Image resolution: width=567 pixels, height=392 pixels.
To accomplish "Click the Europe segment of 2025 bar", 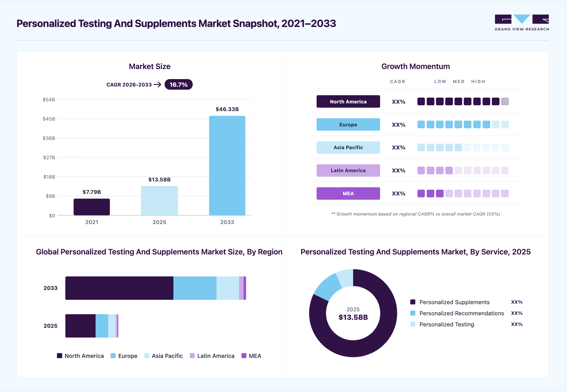I will tap(102, 326).
